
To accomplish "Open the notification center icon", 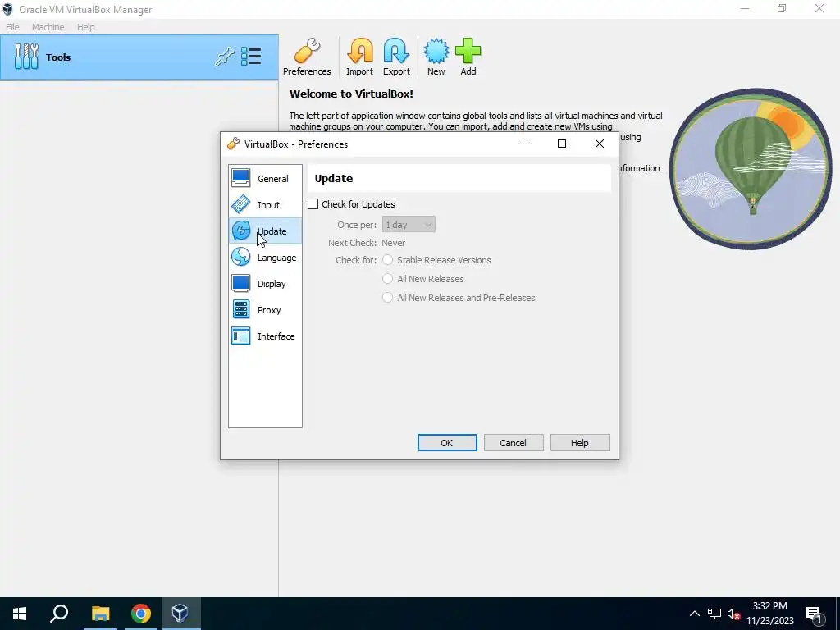I will [815, 614].
